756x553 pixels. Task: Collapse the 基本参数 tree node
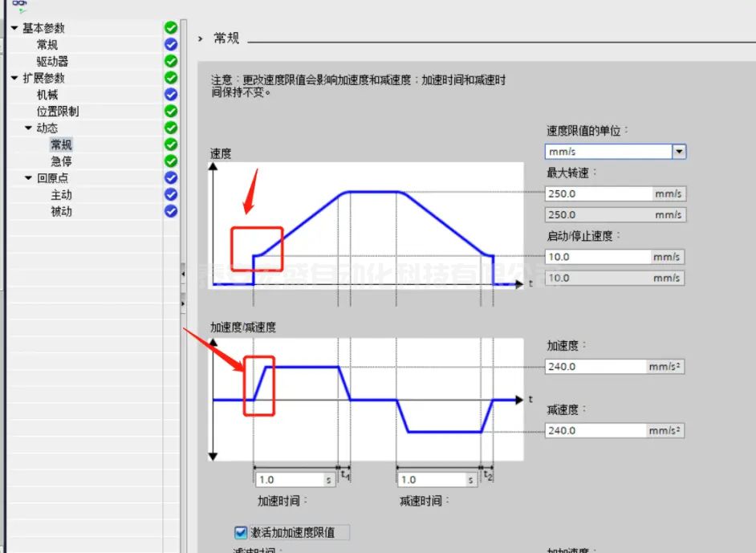click(x=14, y=28)
